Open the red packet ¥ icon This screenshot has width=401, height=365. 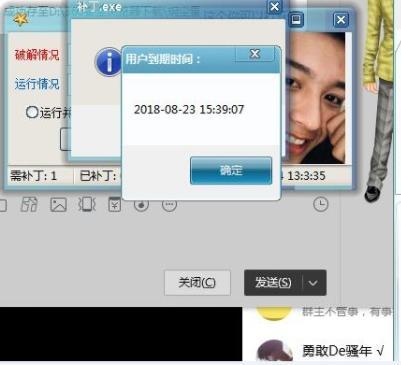point(114,204)
